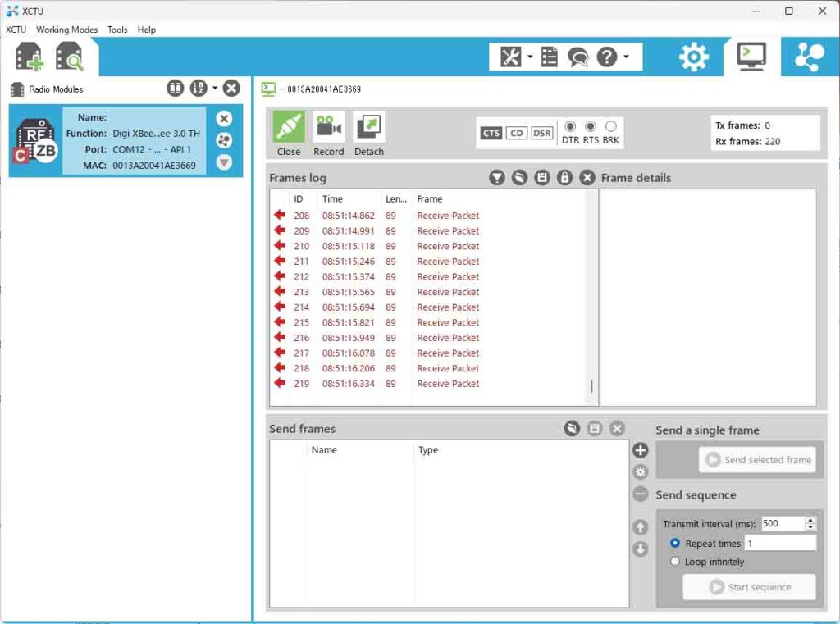This screenshot has height=624, width=840.
Task: Click the Discover radio modules icon
Action: pyautogui.click(x=69, y=57)
